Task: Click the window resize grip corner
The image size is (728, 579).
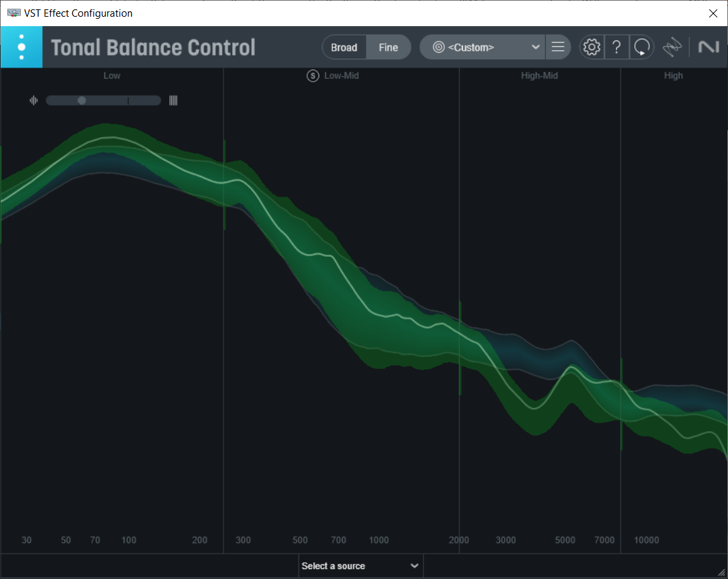Action: click(x=721, y=572)
